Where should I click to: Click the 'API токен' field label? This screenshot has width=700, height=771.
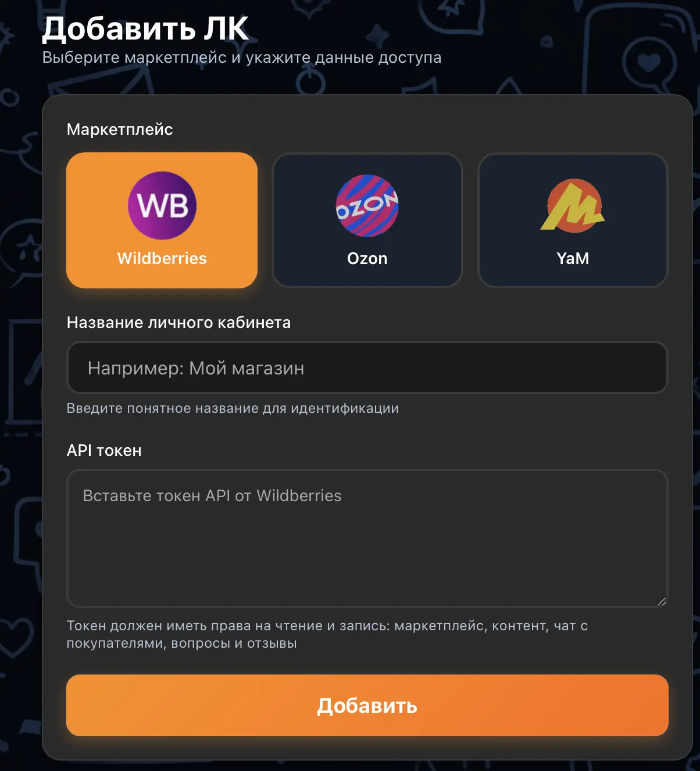pos(104,451)
